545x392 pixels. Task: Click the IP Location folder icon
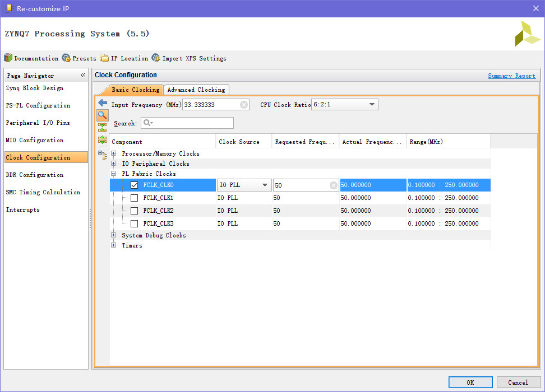click(104, 58)
